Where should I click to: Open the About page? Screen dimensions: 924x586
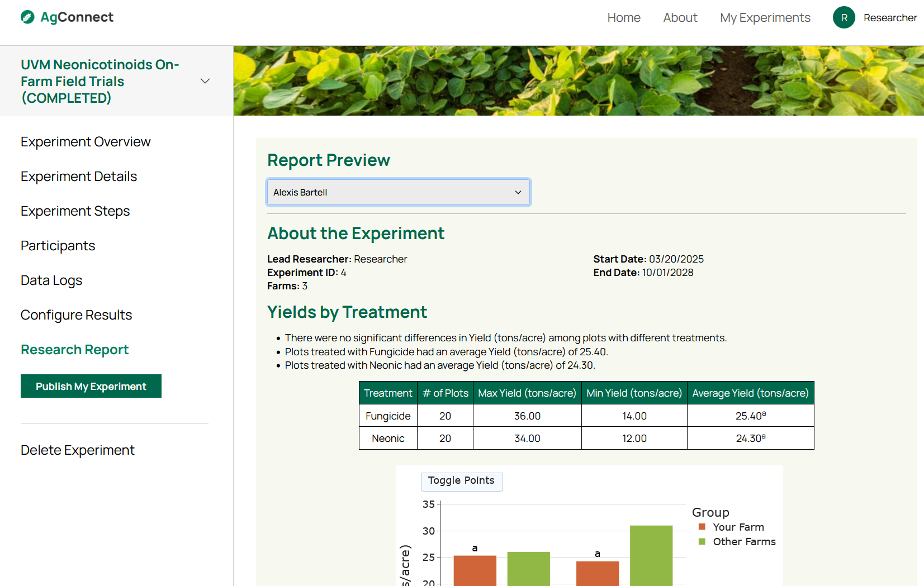(680, 18)
